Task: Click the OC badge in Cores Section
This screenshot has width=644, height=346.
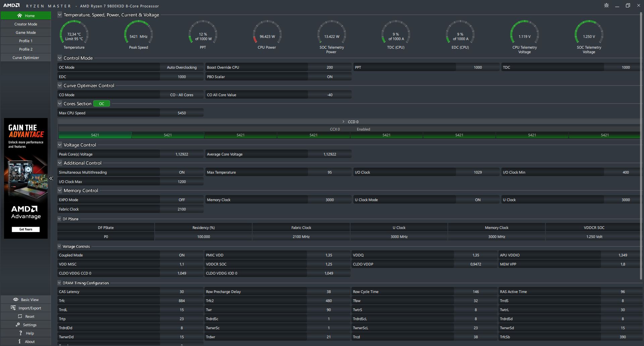Action: click(x=102, y=104)
